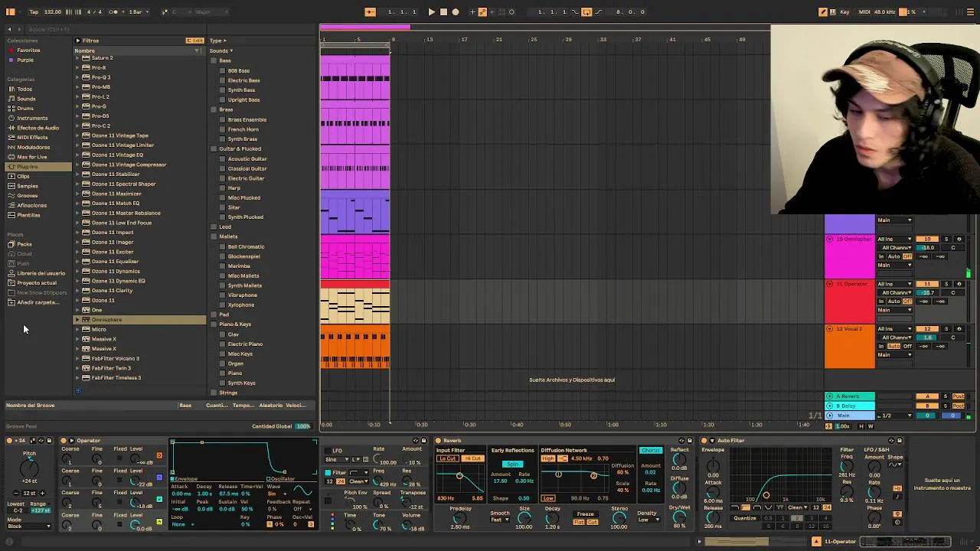The height and width of the screenshot is (551, 980).
Task: Open the 12 Vocal 2 All Ins dropdown
Action: click(894, 329)
